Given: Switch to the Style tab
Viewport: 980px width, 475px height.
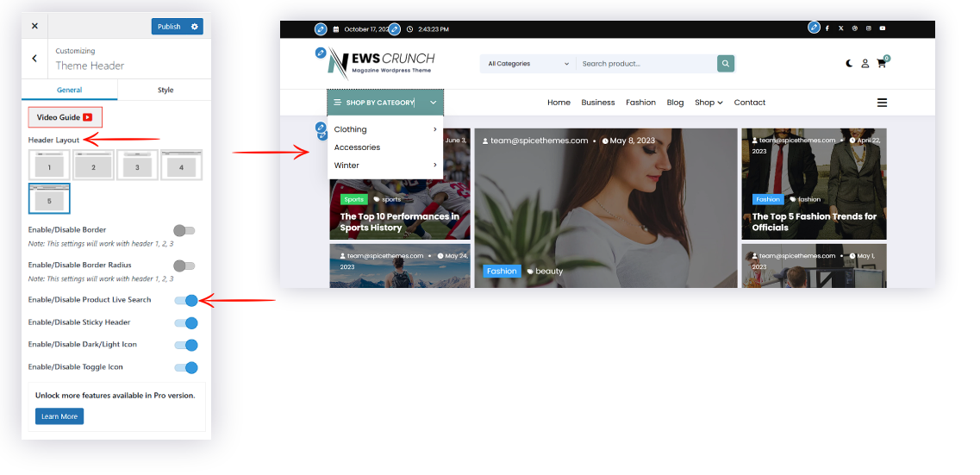Looking at the screenshot, I should pyautogui.click(x=165, y=90).
